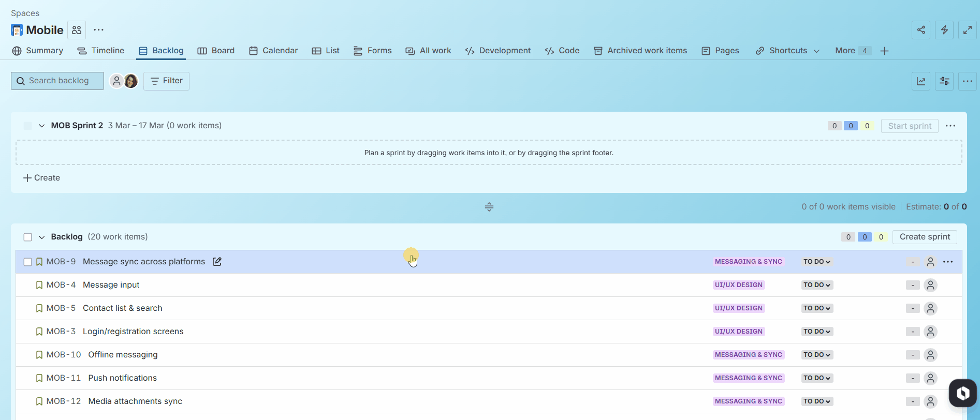Image resolution: width=980 pixels, height=420 pixels.
Task: Open more actions for MOB-9 row
Action: coord(948,262)
